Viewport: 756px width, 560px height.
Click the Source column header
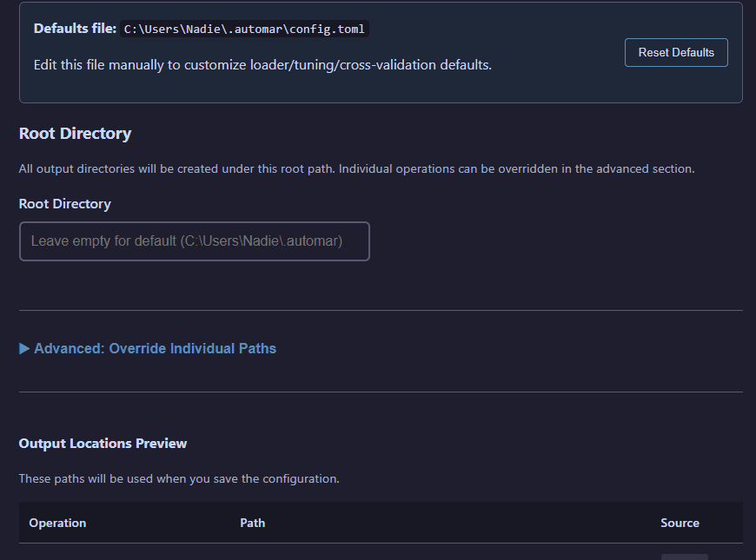click(680, 523)
